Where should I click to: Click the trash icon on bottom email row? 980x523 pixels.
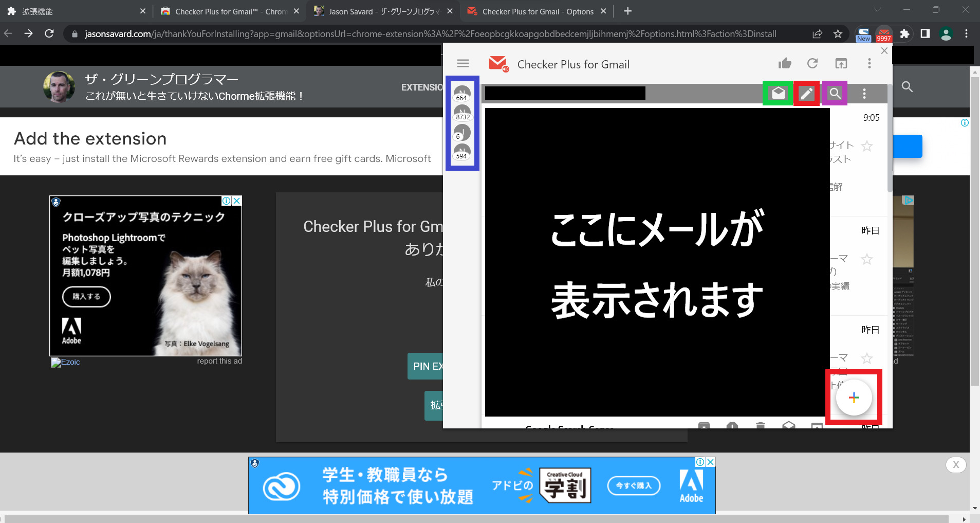(761, 425)
